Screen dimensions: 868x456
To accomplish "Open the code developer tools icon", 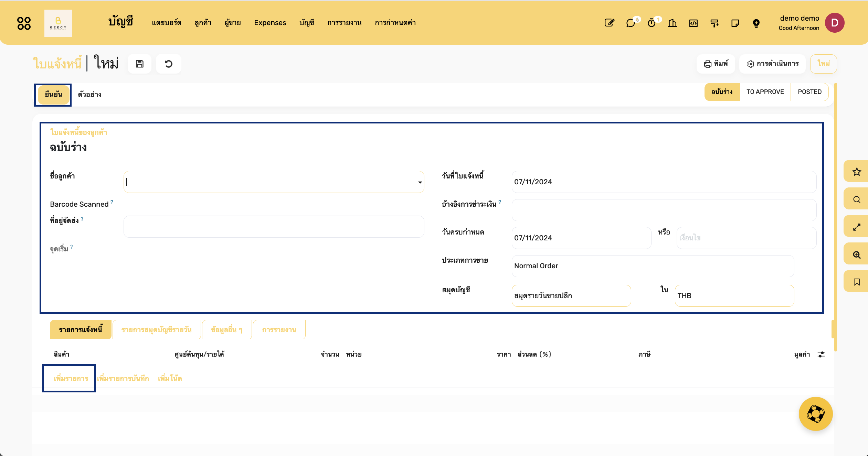I will (694, 23).
